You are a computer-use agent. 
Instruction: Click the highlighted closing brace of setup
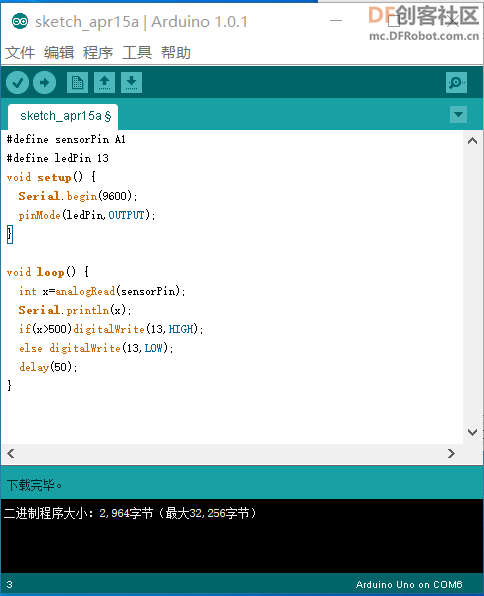point(10,234)
